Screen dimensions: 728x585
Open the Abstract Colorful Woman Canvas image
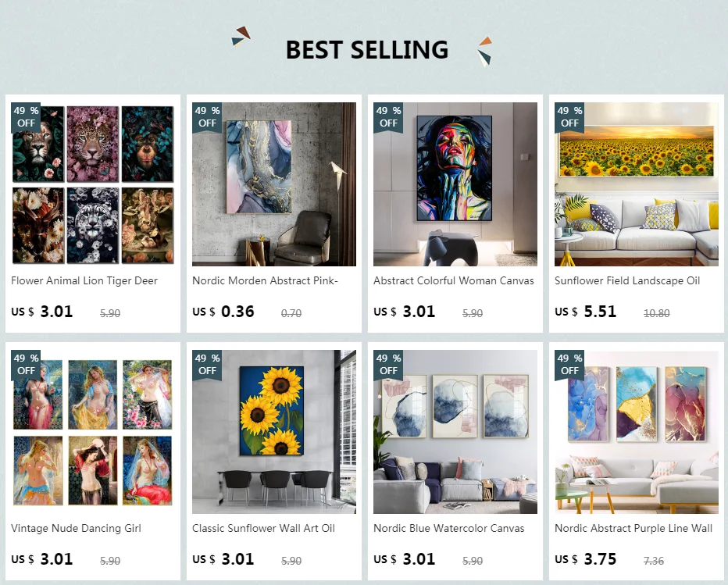[x=455, y=184]
